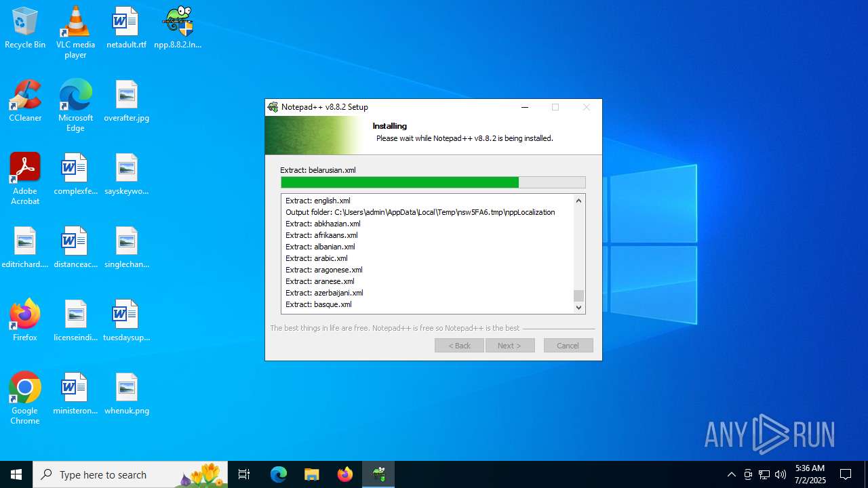
Task: Select the editrichard... image file
Action: (25, 247)
